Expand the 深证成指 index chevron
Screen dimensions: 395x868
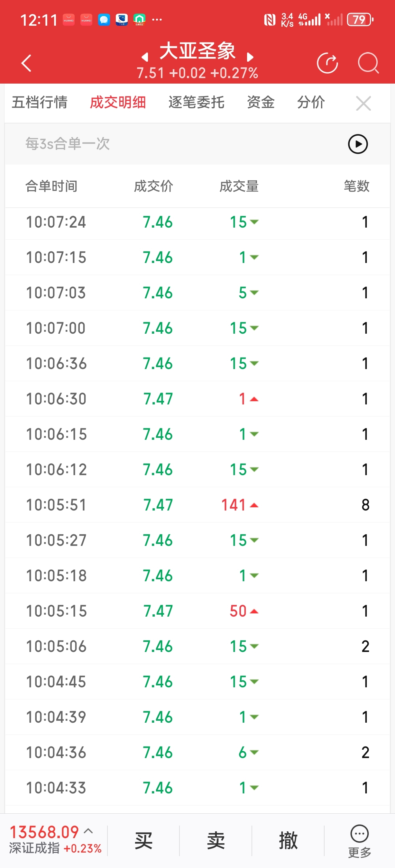(88, 831)
